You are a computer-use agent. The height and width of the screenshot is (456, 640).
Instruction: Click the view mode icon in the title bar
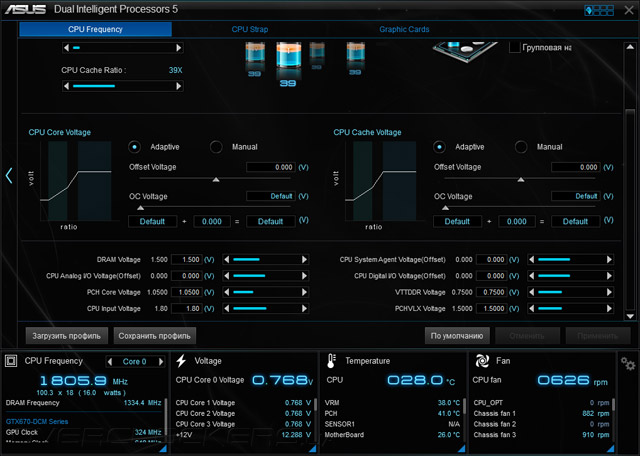599,10
